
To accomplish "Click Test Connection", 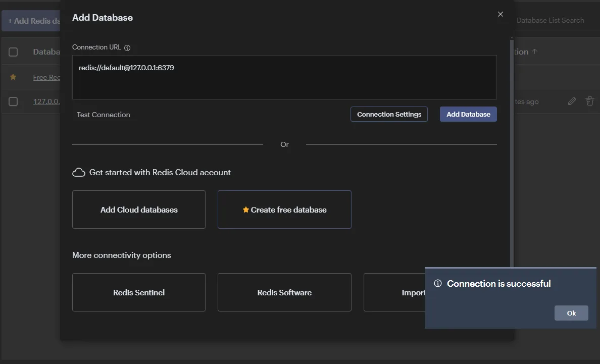I will (104, 115).
